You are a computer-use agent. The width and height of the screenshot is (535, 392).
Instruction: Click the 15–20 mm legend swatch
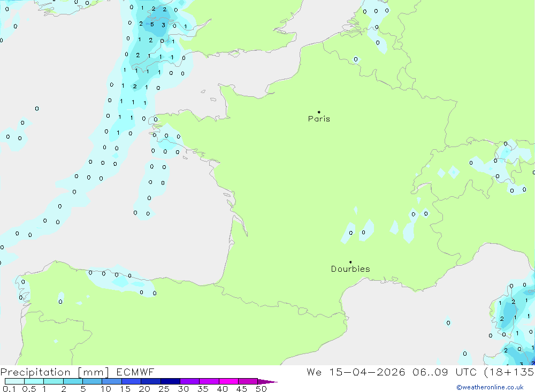point(132,381)
